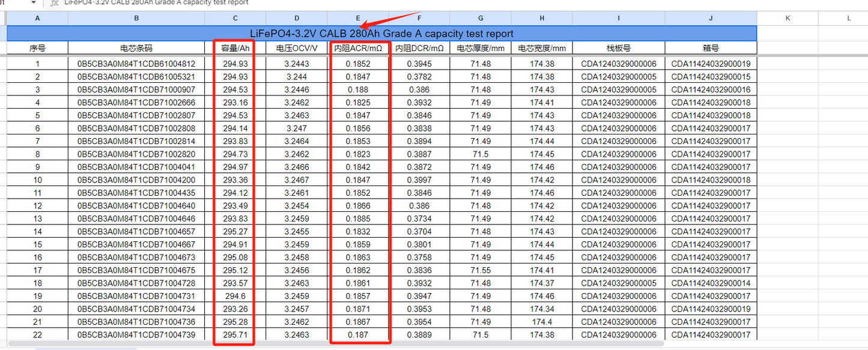Screen dimensions: 868x350
Task: Select the 箱号 header cell
Action: coord(711,48)
